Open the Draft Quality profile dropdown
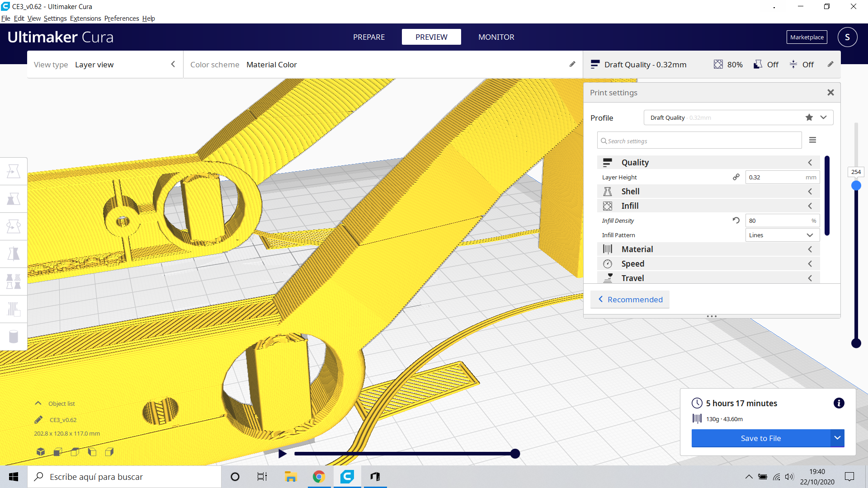The height and width of the screenshot is (488, 868). tap(738, 117)
